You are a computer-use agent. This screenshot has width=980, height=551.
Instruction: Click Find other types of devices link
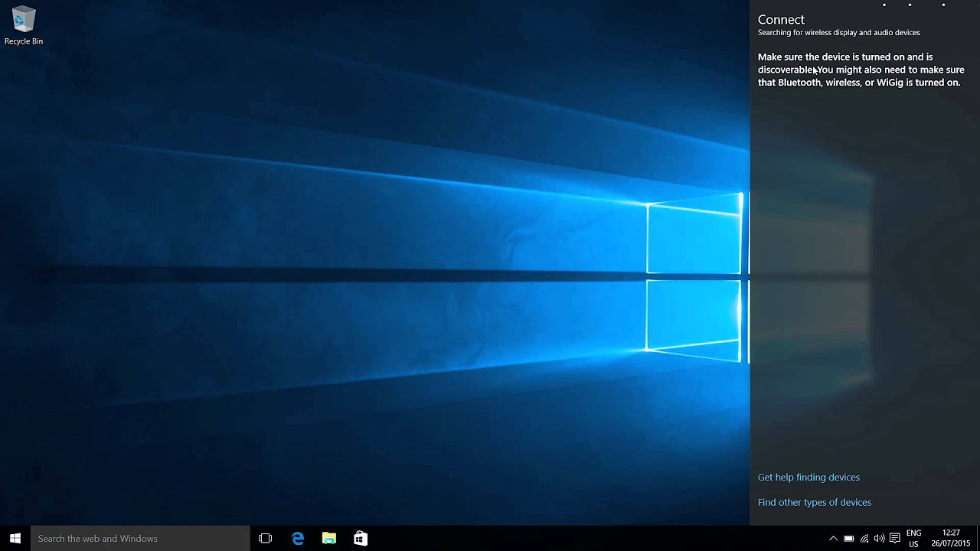point(815,503)
